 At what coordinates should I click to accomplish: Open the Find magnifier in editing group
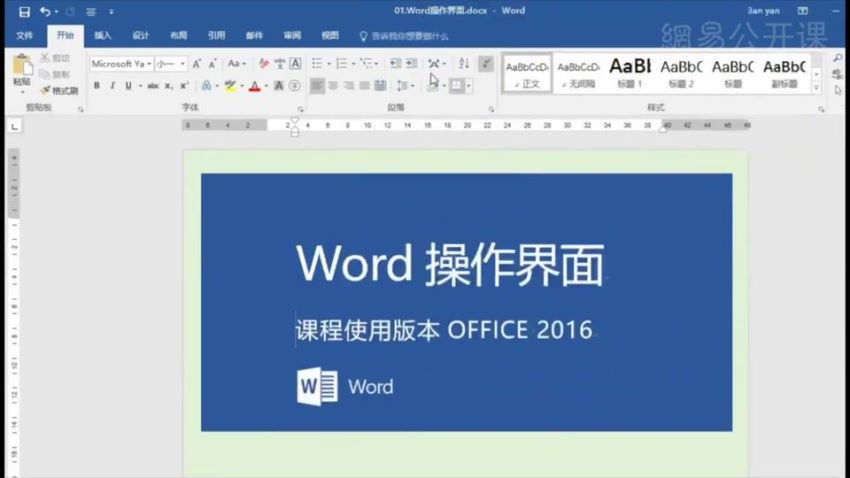point(838,58)
